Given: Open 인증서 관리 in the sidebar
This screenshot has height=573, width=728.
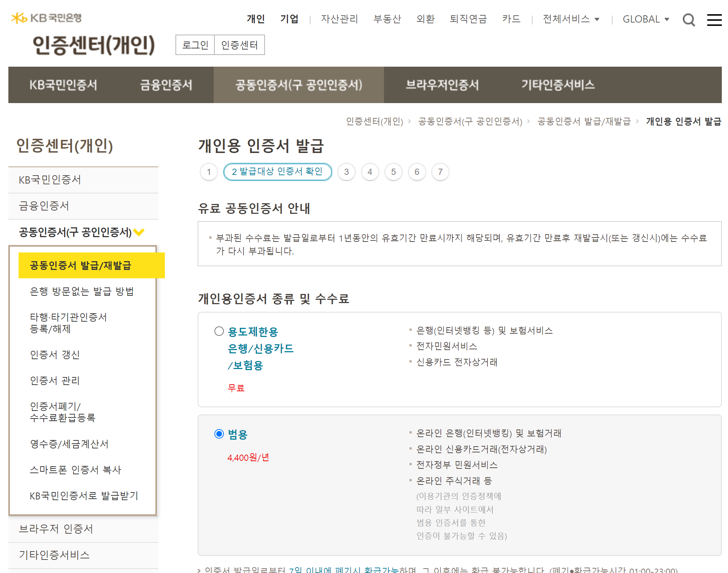Looking at the screenshot, I should [x=55, y=380].
